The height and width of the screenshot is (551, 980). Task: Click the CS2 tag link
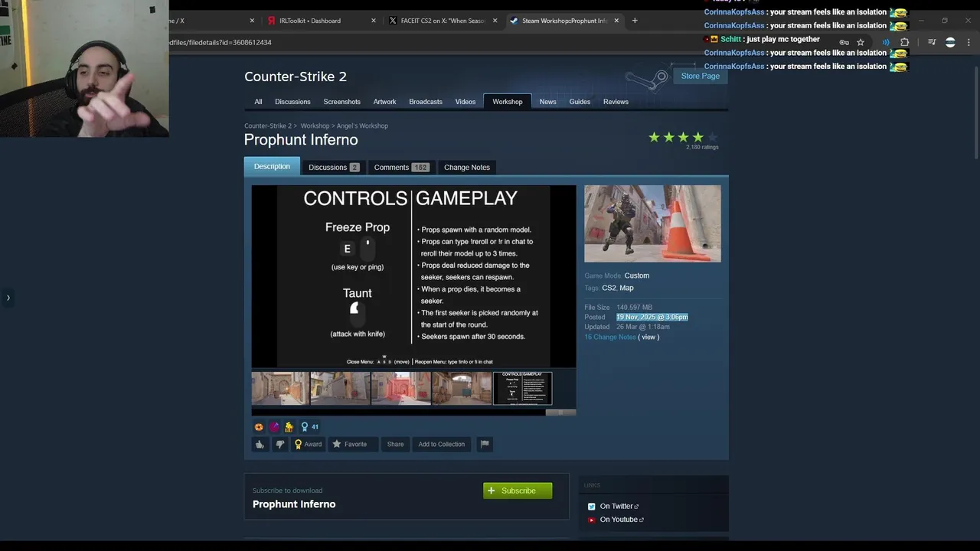pyautogui.click(x=609, y=288)
